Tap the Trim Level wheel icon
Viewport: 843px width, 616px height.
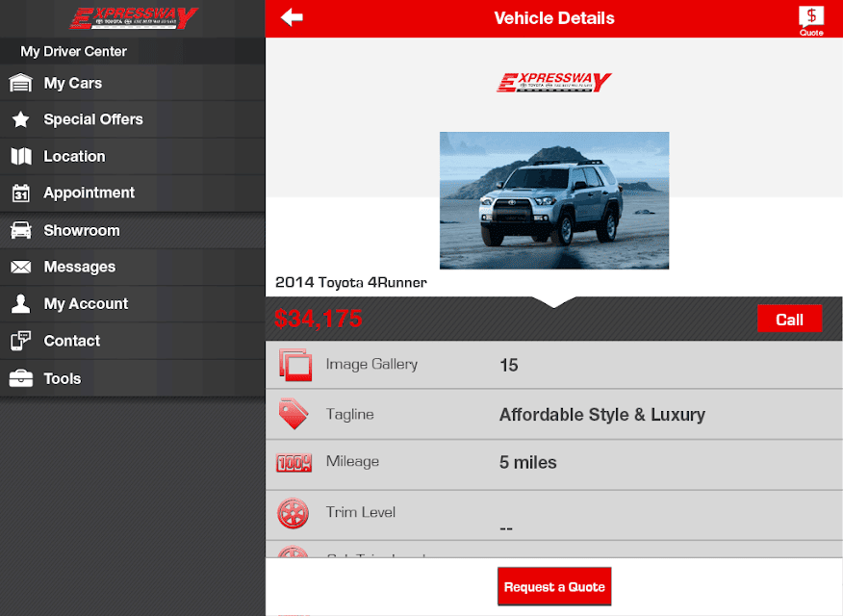point(293,513)
